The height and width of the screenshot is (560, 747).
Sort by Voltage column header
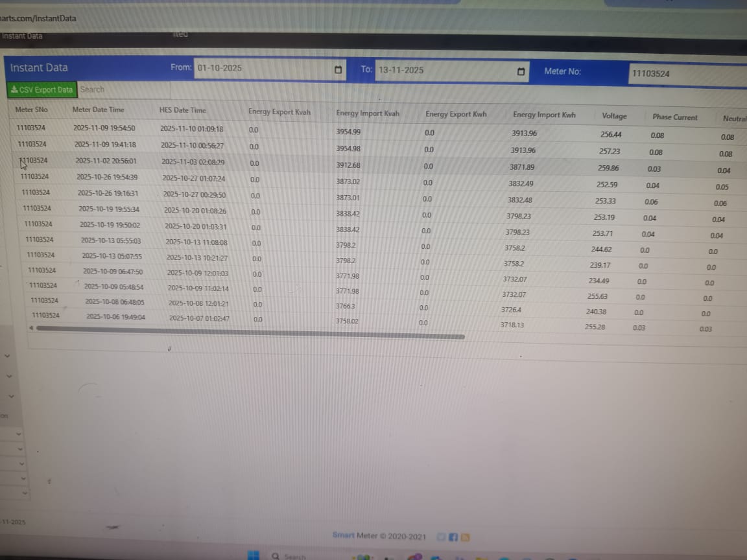pyautogui.click(x=614, y=116)
